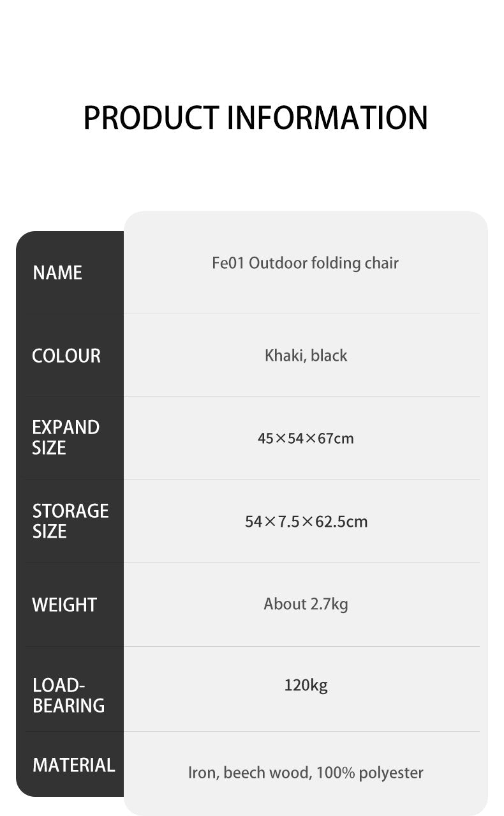Viewport: 504px width, 816px height.
Task: Select the WEIGHT row label
Action: point(64,605)
